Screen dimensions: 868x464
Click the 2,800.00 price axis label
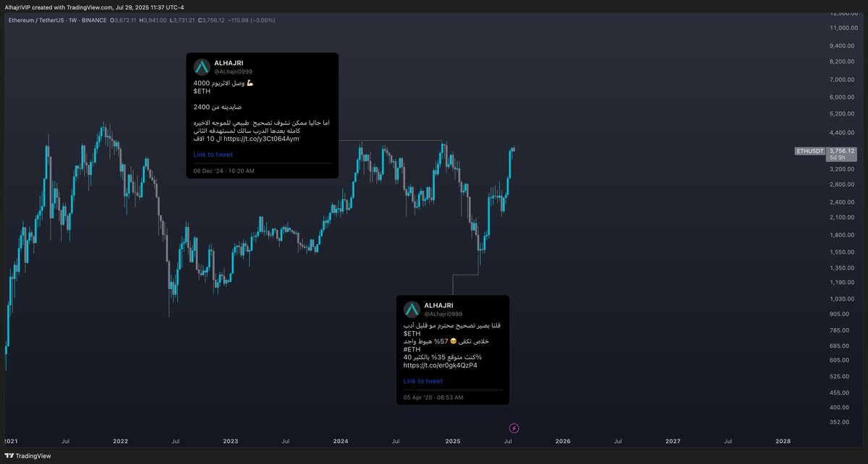[841, 185]
